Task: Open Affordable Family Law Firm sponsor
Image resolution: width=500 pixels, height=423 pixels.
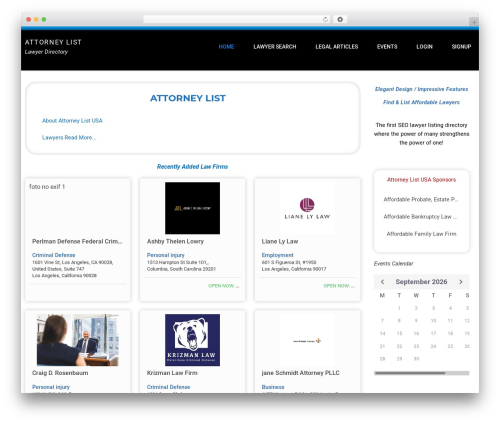Action: (421, 234)
